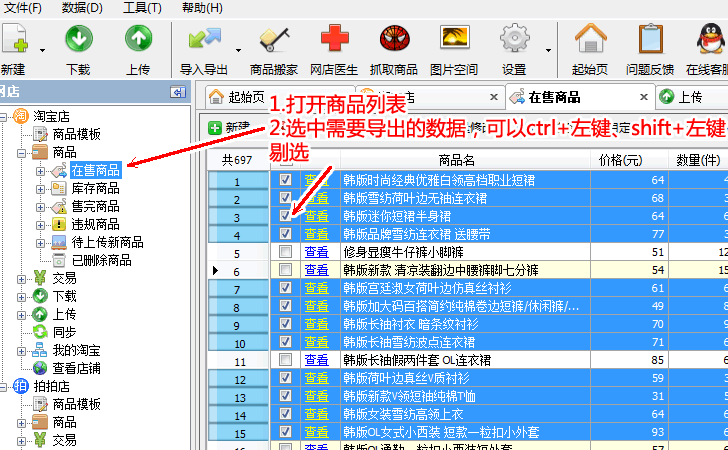Open the 工具(T) menu
The width and height of the screenshot is (728, 450).
(x=142, y=8)
